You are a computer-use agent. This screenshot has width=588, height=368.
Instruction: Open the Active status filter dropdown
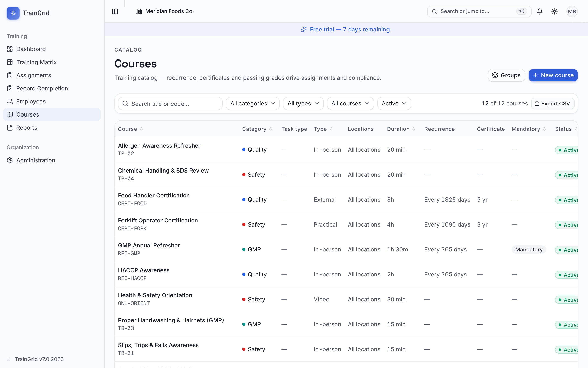(x=394, y=103)
